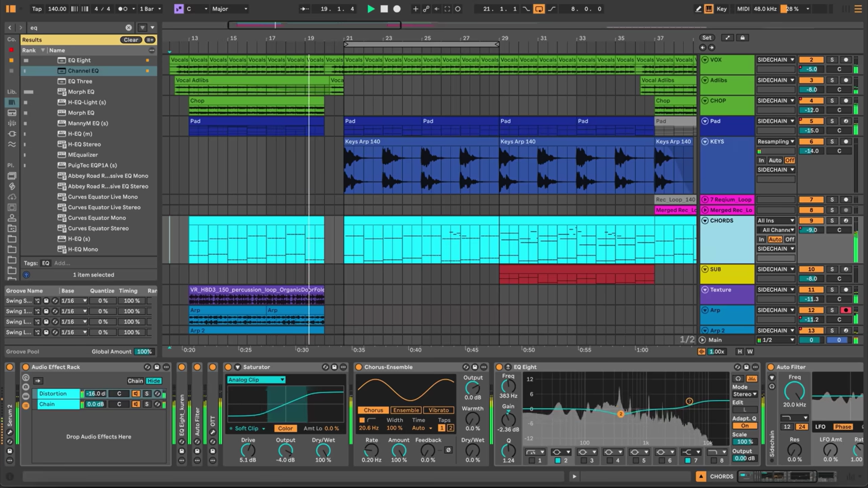Start playback with the Play button

click(371, 9)
